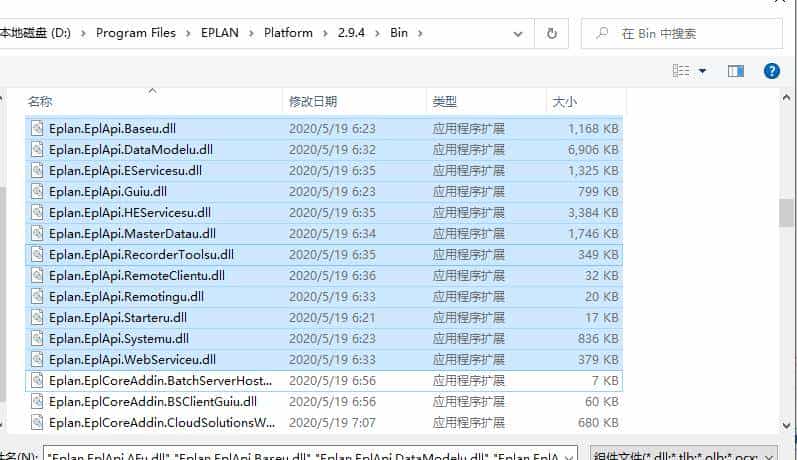
Task: Go to Platform folder in breadcrumb
Action: (288, 33)
